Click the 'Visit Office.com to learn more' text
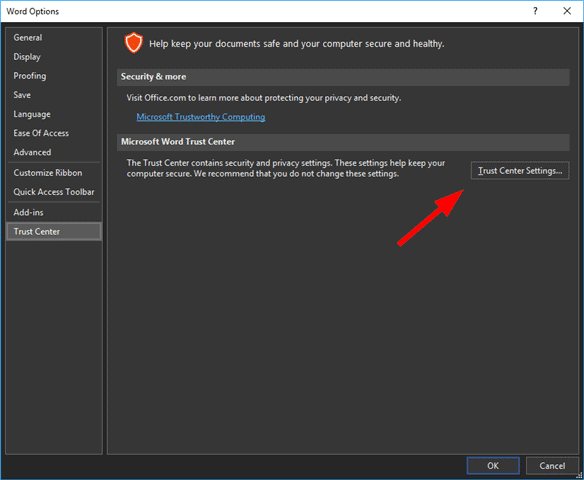The height and width of the screenshot is (480, 584). 264,98
